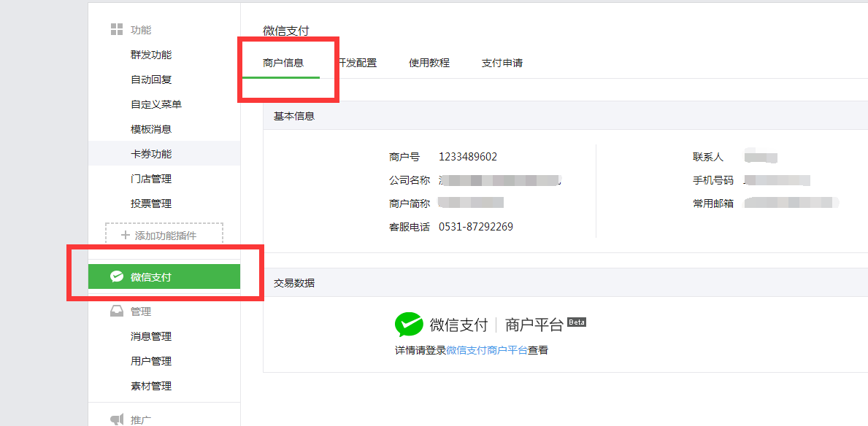The image size is (868, 426).
Task: Open 自动回复 in sidebar
Action: point(151,80)
